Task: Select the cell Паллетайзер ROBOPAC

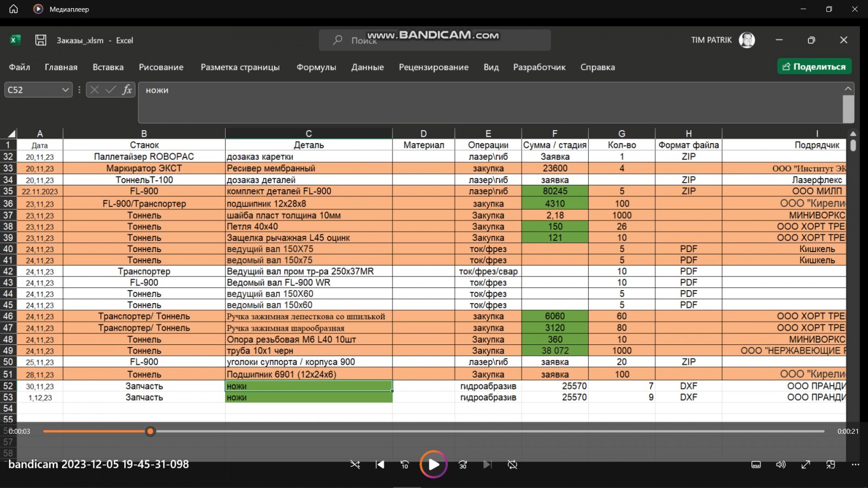Action: pos(144,157)
